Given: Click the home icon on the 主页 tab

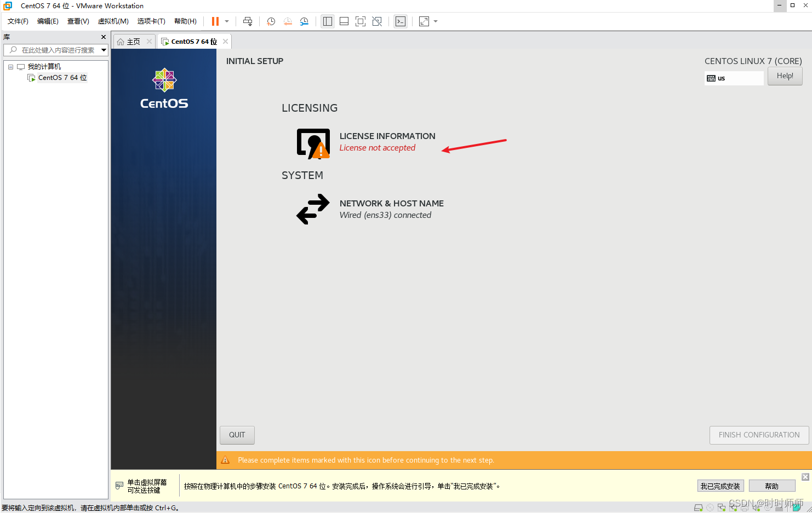Looking at the screenshot, I should (121, 42).
